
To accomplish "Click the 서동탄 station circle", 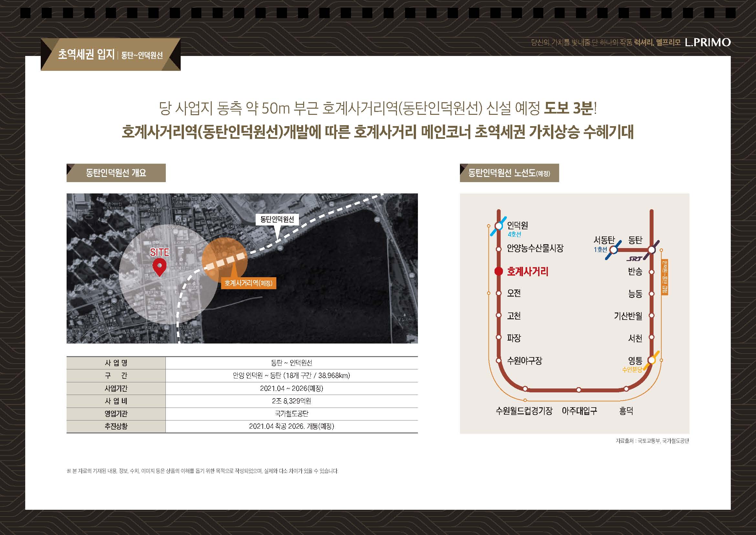I will click(613, 250).
